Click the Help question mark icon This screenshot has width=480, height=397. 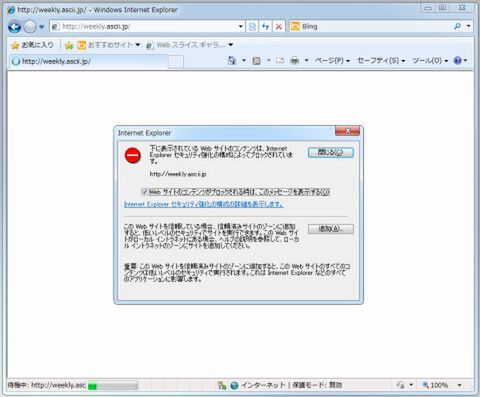click(x=458, y=61)
